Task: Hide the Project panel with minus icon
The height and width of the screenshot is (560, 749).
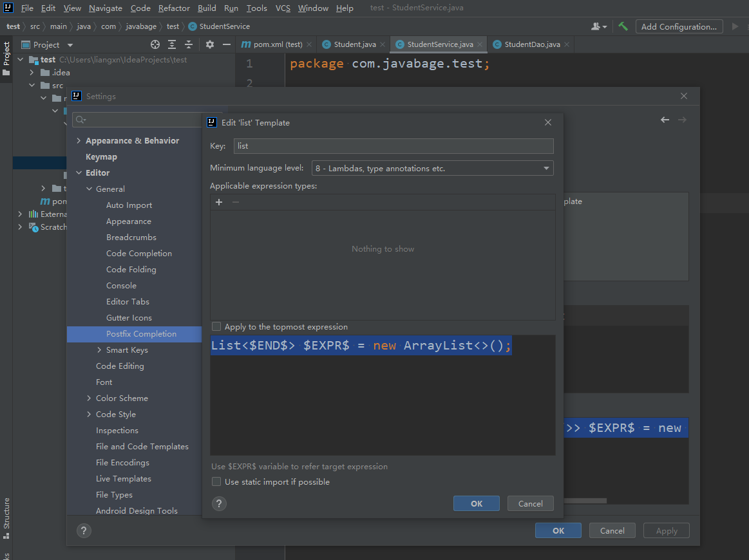Action: pyautogui.click(x=227, y=44)
